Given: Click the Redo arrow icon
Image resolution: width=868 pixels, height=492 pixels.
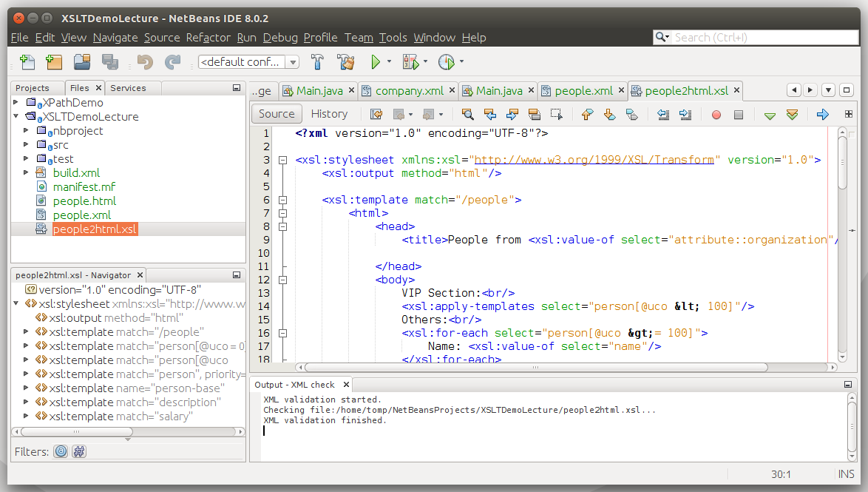Looking at the screenshot, I should 173,61.
